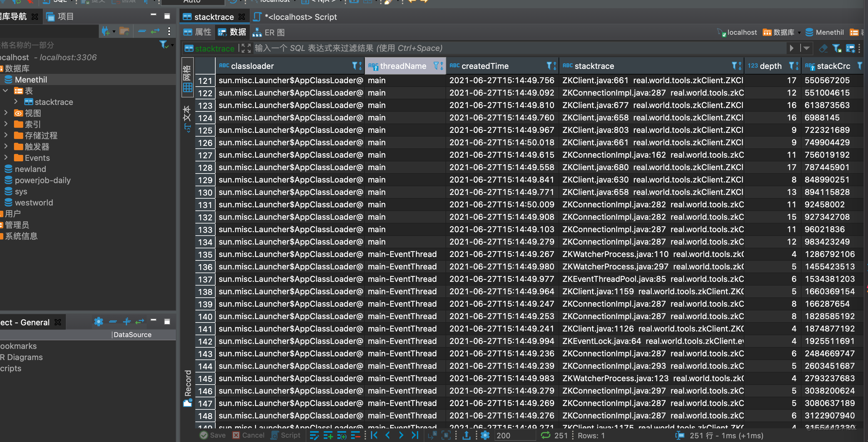868x442 pixels.
Task: Open the filter history dropdown arrow
Action: 806,48
